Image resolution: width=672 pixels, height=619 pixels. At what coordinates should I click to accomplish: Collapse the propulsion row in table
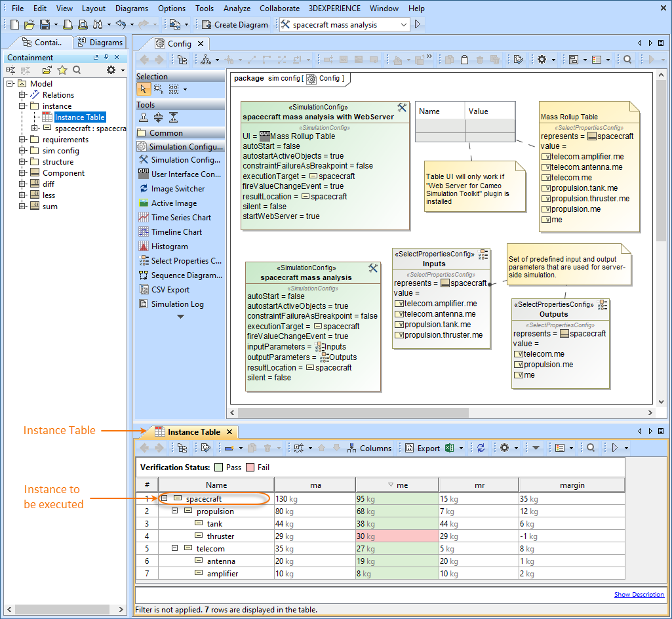coord(175,511)
